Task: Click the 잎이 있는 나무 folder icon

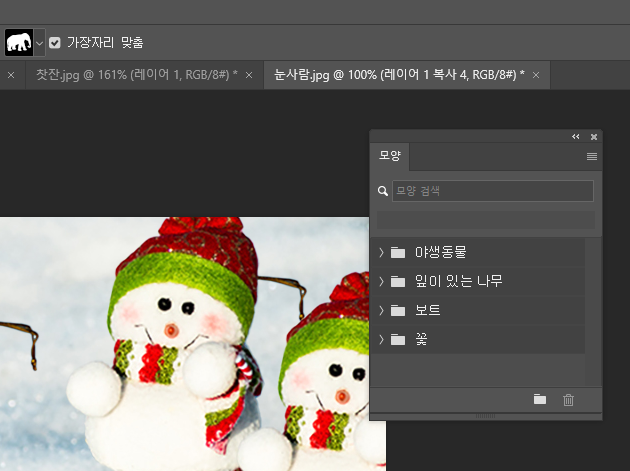Action: click(x=398, y=281)
